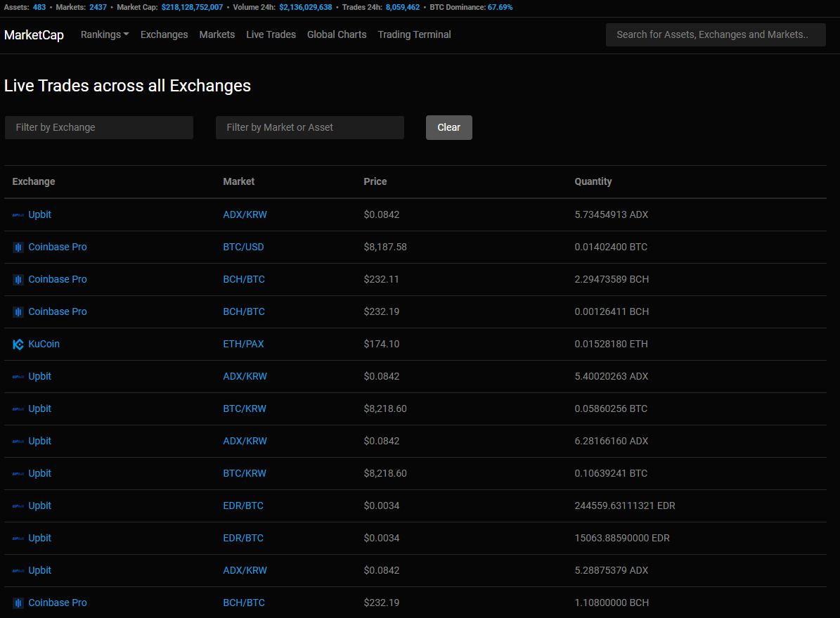
Task: Click Assets count 483 in top bar
Action: pos(39,8)
